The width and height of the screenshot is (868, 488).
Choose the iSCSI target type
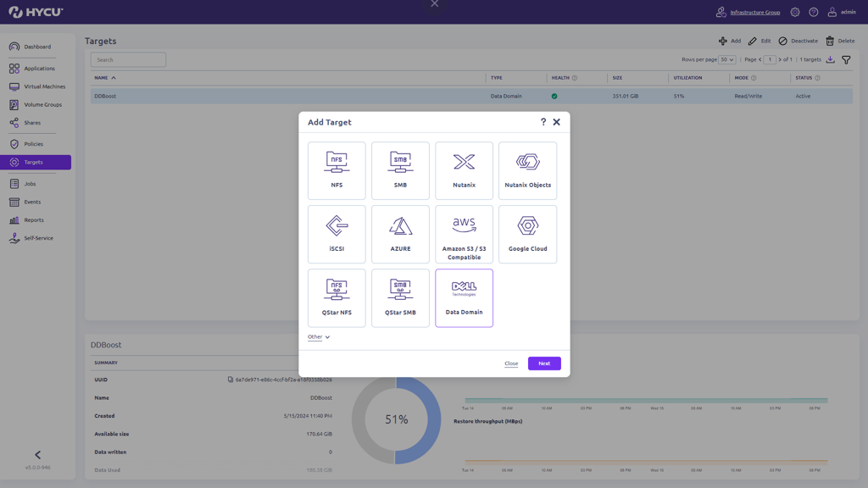[337, 234]
